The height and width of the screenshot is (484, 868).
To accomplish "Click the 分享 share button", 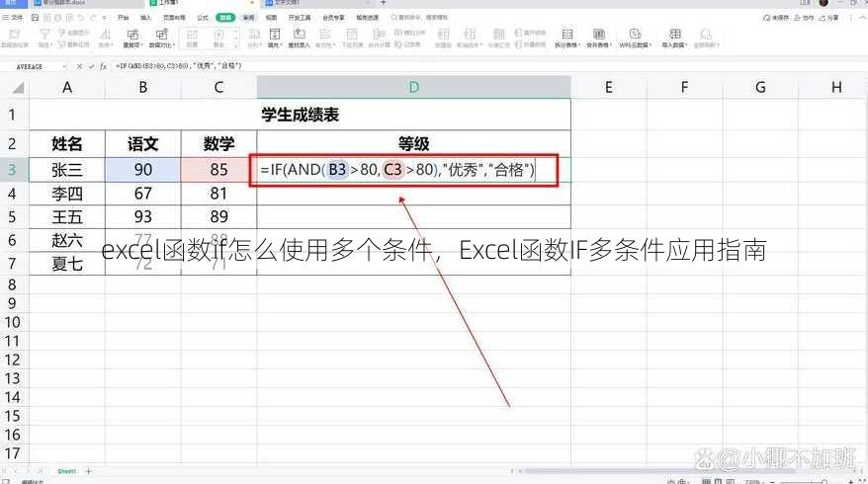I will point(828,18).
